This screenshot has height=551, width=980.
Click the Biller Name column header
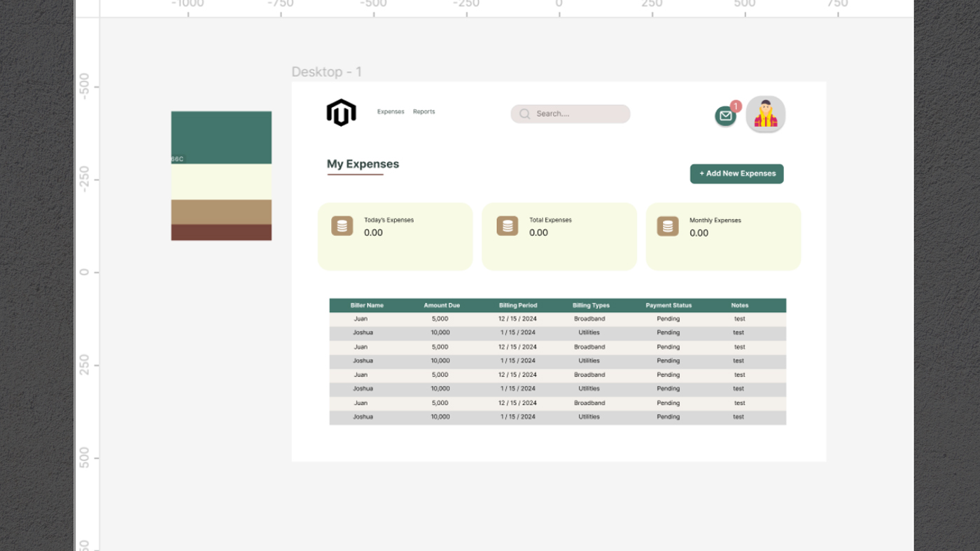click(x=367, y=305)
